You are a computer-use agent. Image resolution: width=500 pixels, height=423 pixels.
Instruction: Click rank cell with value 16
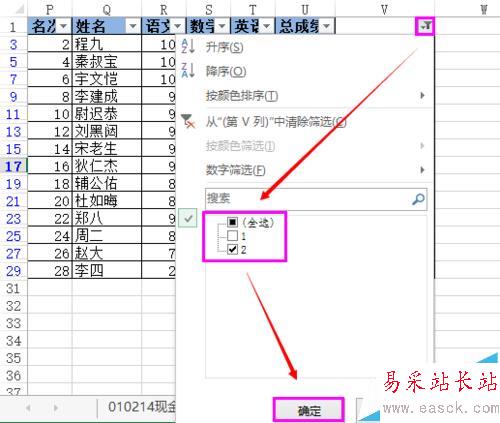tap(50, 166)
